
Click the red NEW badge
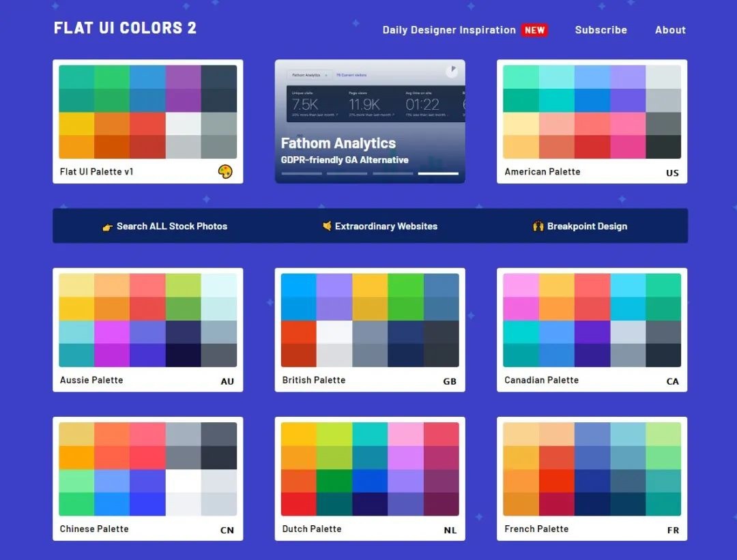coord(534,30)
